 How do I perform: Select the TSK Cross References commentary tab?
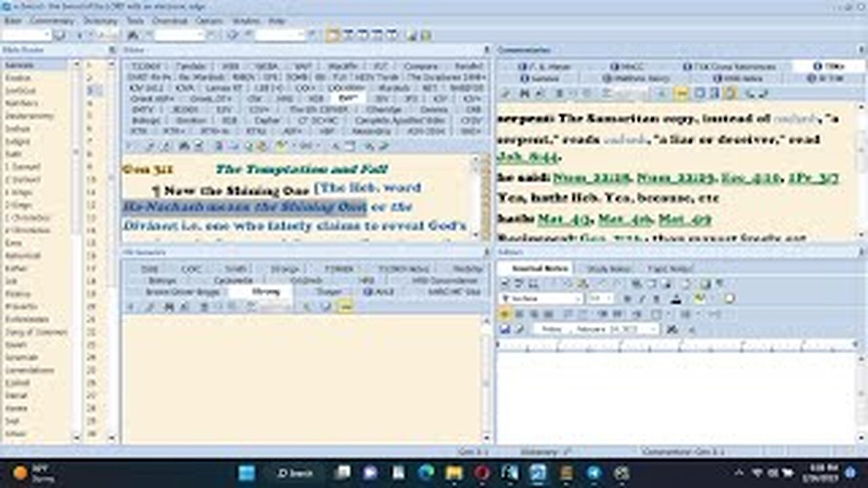[x=729, y=67]
